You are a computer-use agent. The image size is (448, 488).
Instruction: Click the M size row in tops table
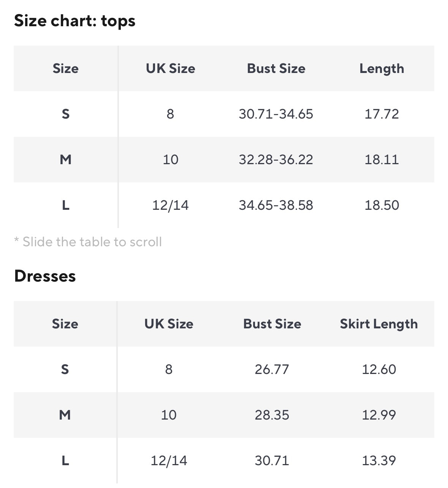pos(66,160)
